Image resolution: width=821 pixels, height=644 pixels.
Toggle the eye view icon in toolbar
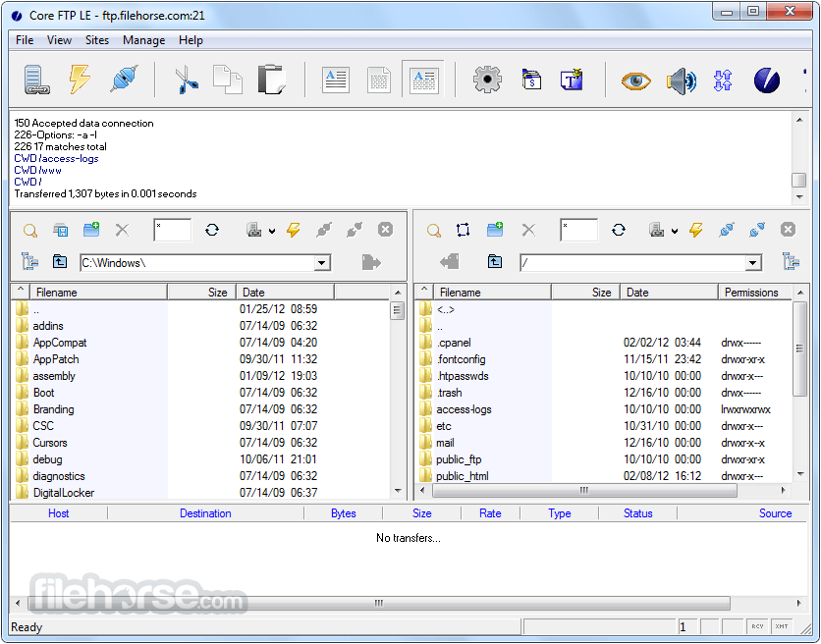click(x=635, y=80)
